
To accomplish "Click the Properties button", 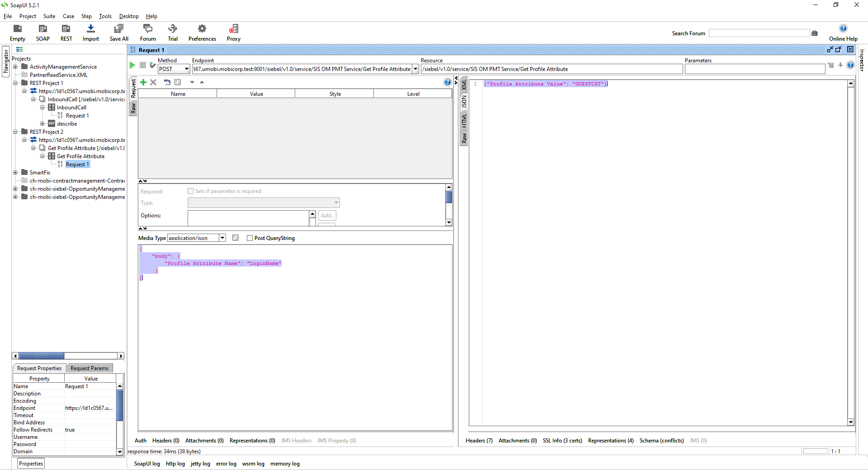I will tap(31, 464).
